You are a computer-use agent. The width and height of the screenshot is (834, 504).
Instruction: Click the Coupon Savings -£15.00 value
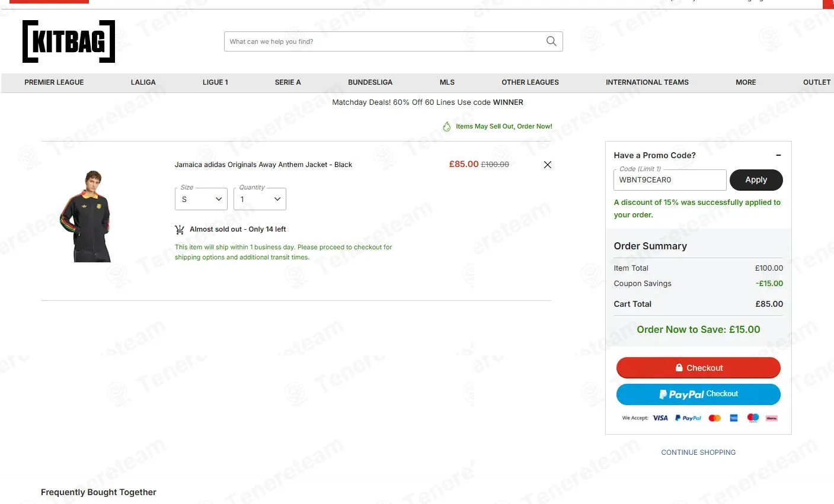[x=769, y=284]
